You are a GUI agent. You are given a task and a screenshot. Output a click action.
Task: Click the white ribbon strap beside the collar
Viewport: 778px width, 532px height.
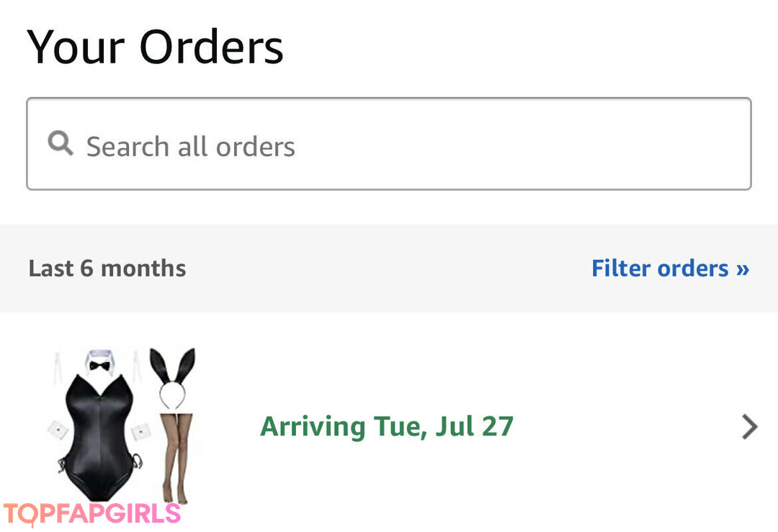(x=56, y=369)
